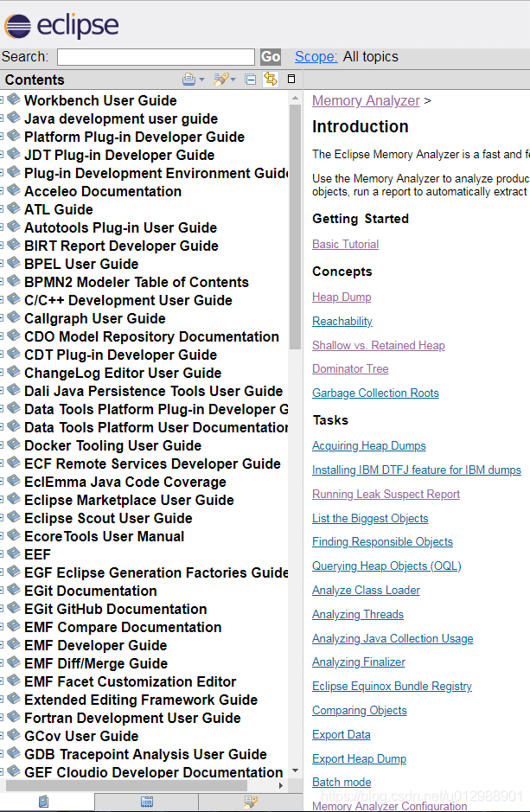This screenshot has height=812, width=530.
Task: Click the Contents scrollbar down arrow
Action: [295, 770]
